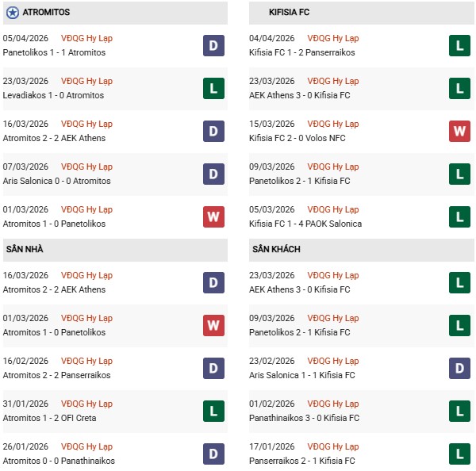Viewport: 476px width, 471px height.
Task: Click the Atromitos star logo icon
Action: [12, 13]
